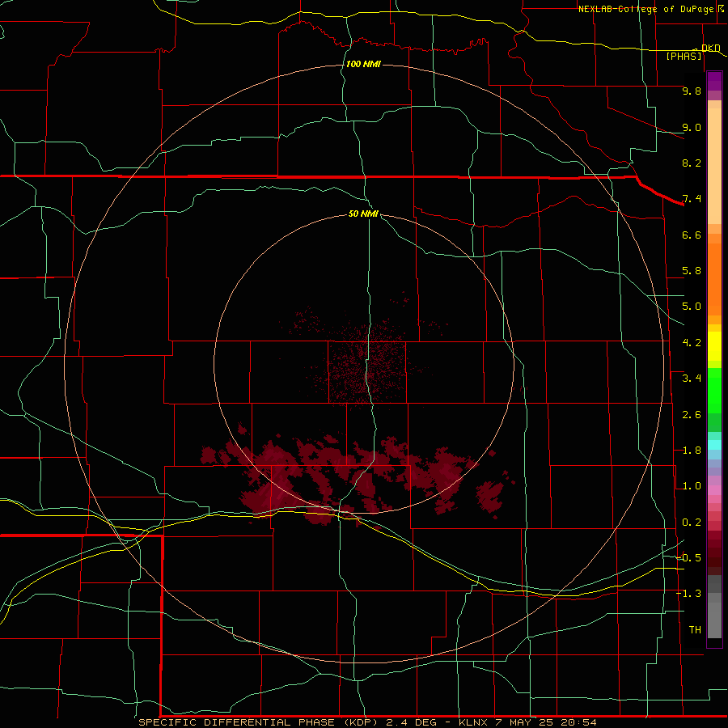The height and width of the screenshot is (728, 728).
Task: Click the 9.0 value on color scale
Action: [692, 127]
